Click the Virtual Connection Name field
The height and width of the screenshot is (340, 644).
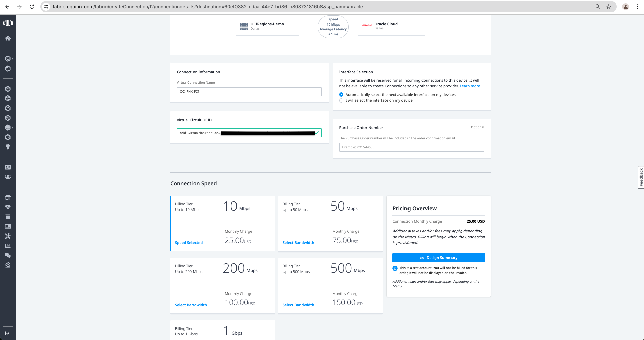click(x=249, y=91)
